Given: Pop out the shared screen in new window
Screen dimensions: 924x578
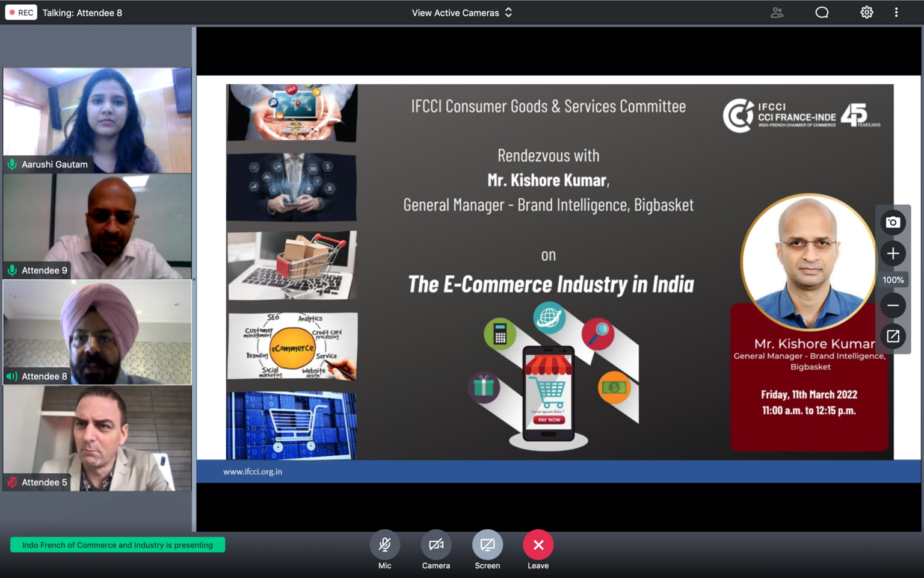Looking at the screenshot, I should pyautogui.click(x=893, y=336).
